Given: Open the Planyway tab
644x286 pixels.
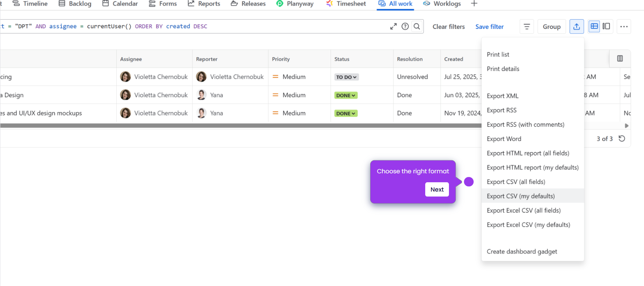Looking at the screenshot, I should tap(295, 4).
